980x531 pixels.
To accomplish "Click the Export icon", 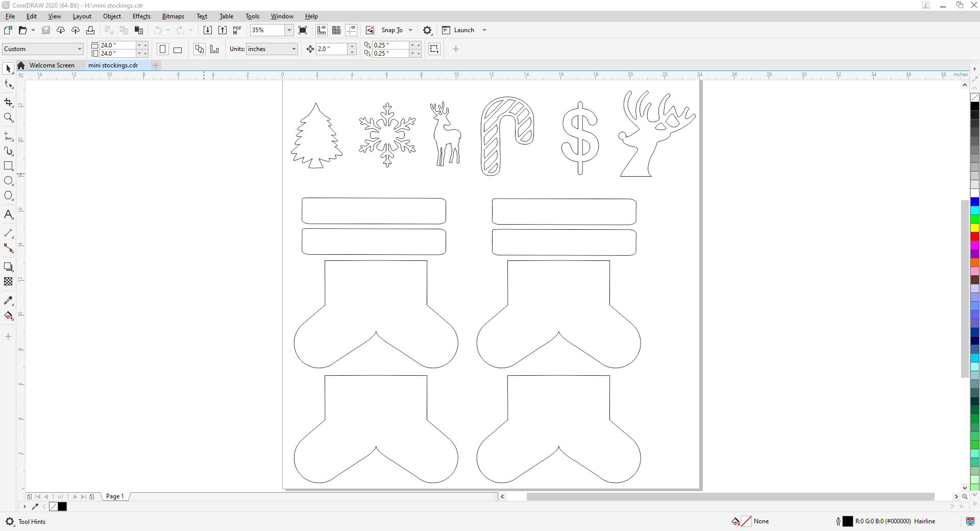I will pyautogui.click(x=223, y=30).
